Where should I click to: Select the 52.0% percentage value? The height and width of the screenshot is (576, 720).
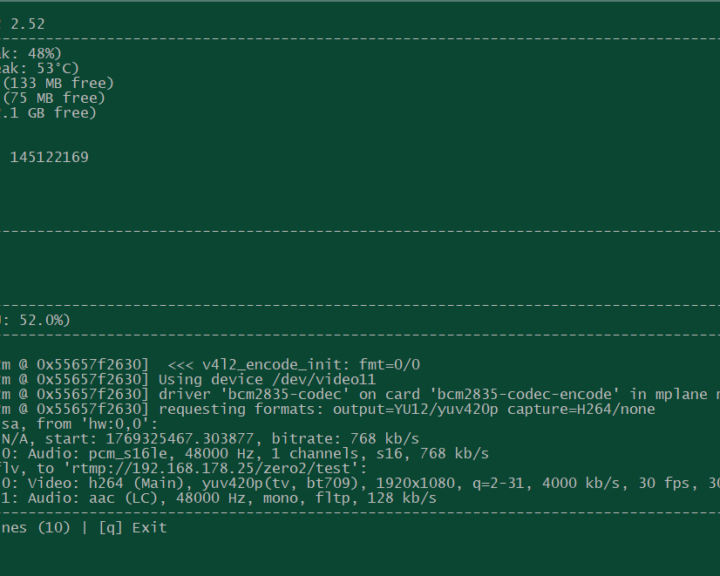tap(40, 320)
